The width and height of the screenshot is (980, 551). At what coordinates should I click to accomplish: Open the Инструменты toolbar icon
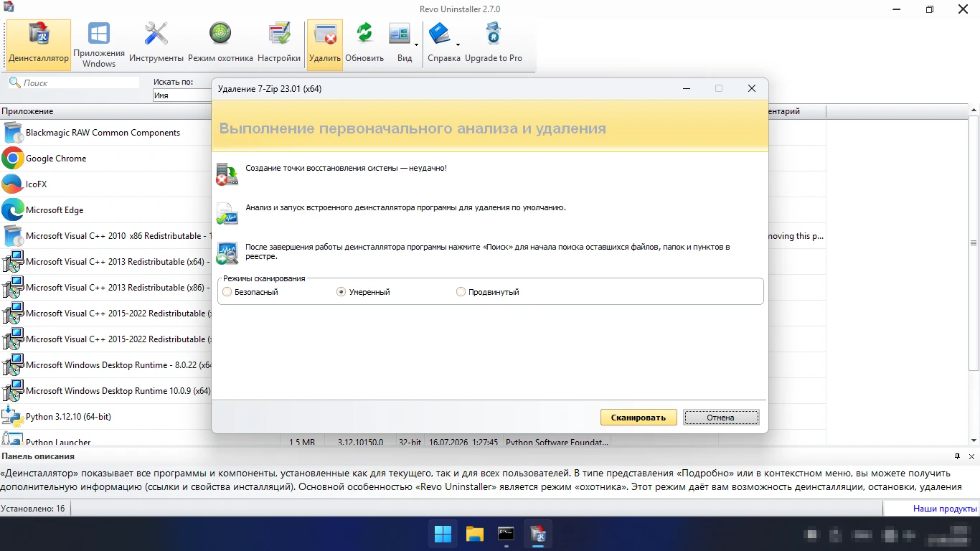[x=156, y=44]
